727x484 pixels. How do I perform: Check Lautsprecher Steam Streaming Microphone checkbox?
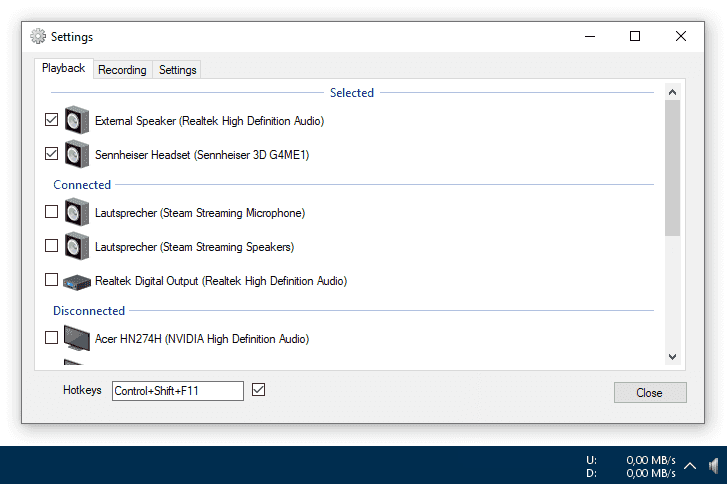click(51, 211)
